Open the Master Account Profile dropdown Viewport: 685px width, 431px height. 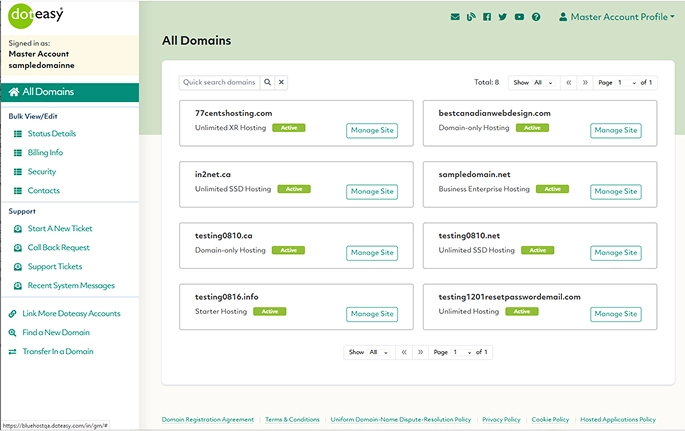coord(616,17)
